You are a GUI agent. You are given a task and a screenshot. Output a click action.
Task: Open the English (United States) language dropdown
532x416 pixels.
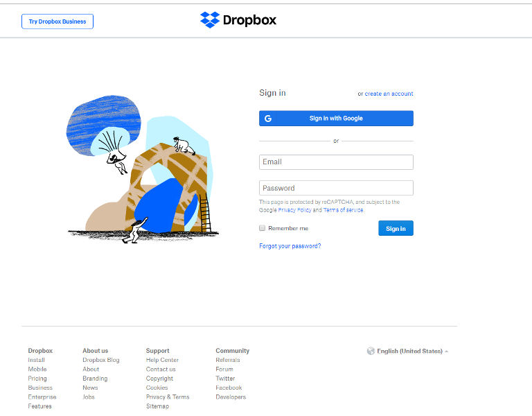409,351
